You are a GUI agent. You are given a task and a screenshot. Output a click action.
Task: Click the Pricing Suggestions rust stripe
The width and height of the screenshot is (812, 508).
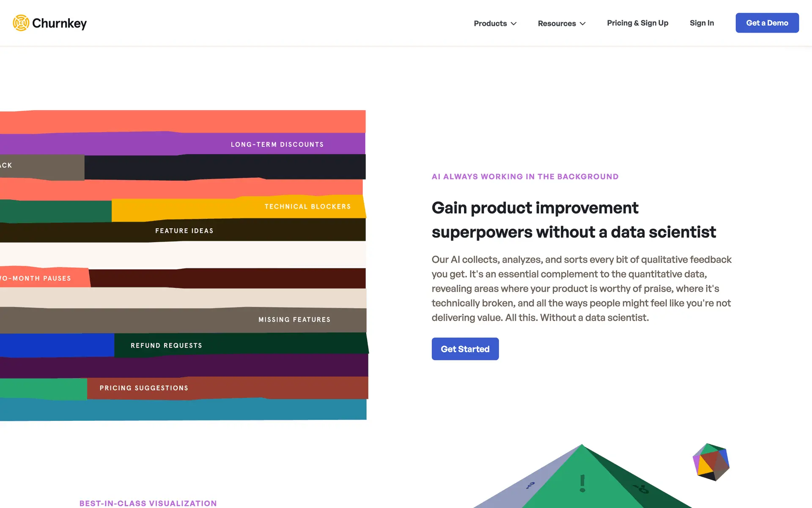coord(144,388)
